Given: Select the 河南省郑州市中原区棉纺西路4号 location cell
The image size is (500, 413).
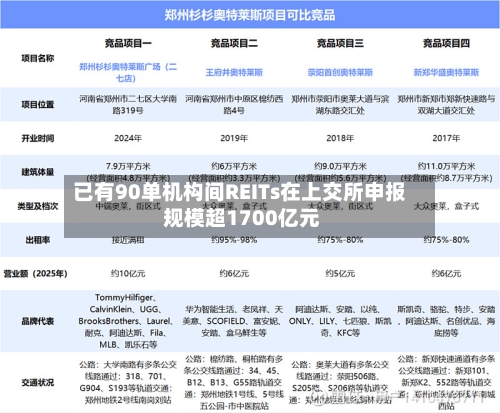Looking at the screenshot, I should pyautogui.click(x=234, y=105).
